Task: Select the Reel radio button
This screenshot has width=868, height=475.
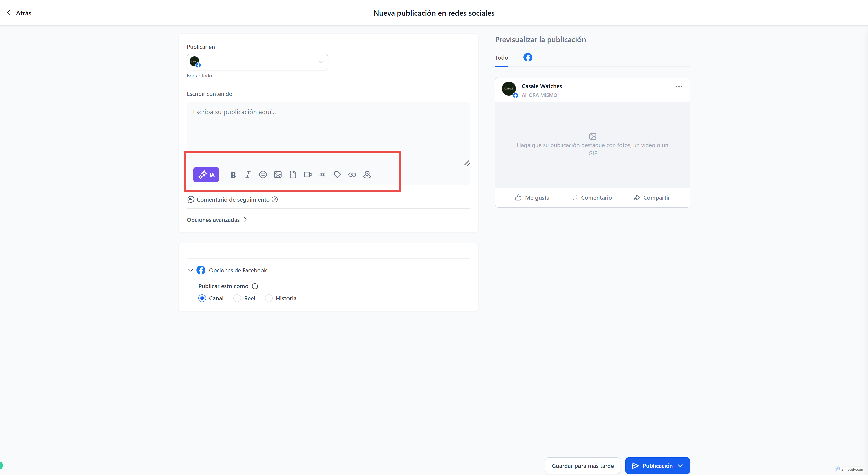Action: coord(237,298)
